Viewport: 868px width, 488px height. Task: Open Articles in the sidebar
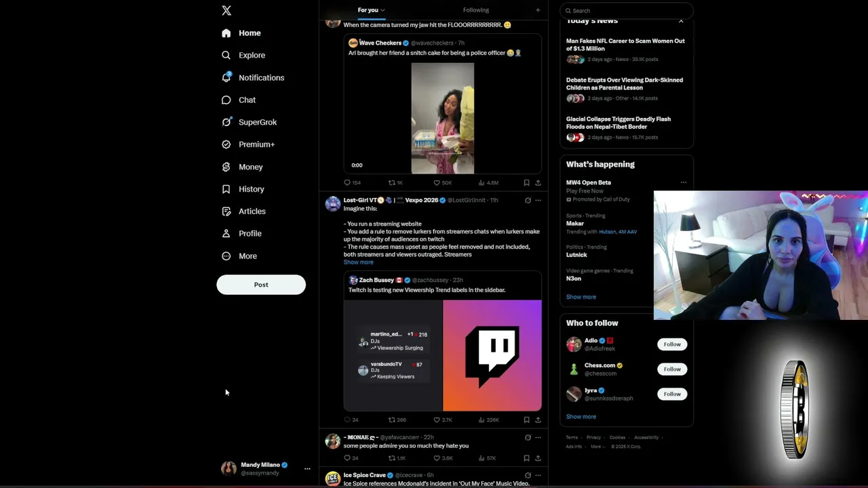point(243,211)
